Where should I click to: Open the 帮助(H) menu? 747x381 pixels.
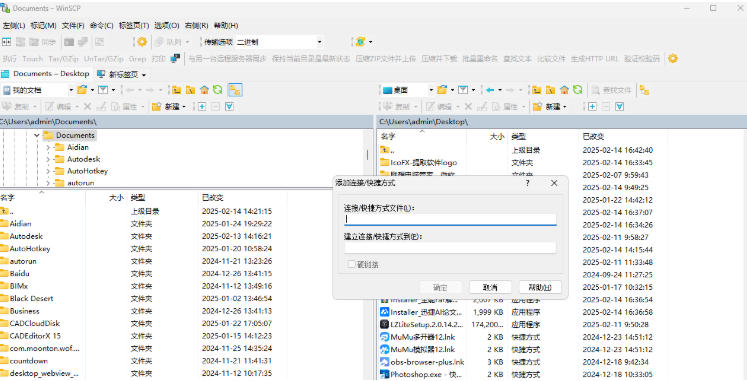[x=226, y=25]
